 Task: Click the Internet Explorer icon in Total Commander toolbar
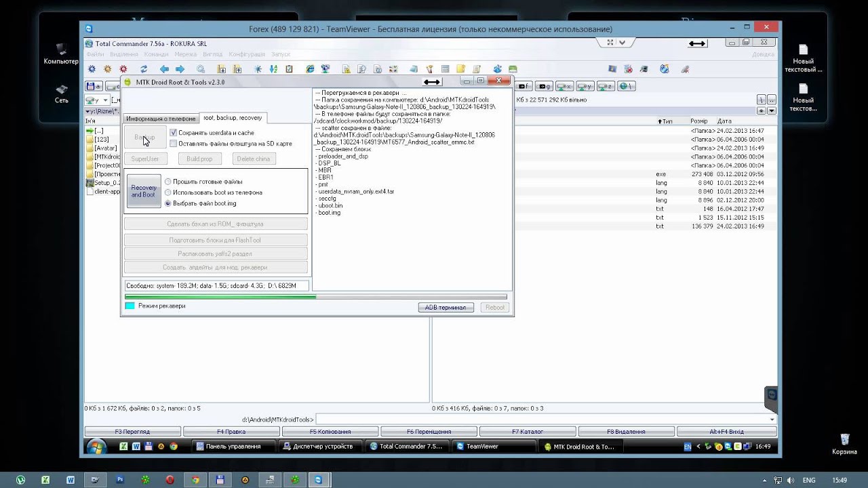click(x=310, y=68)
